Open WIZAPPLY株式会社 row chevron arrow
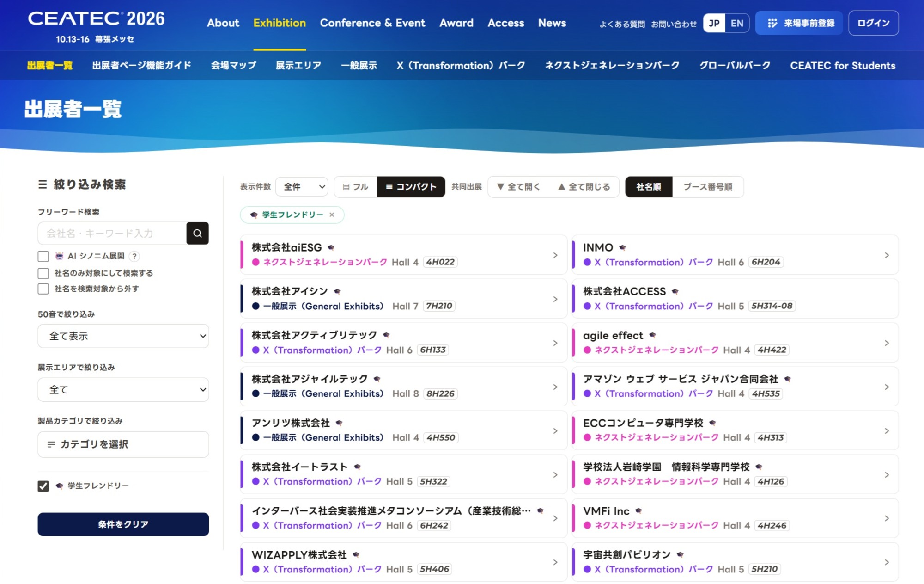 [555, 562]
